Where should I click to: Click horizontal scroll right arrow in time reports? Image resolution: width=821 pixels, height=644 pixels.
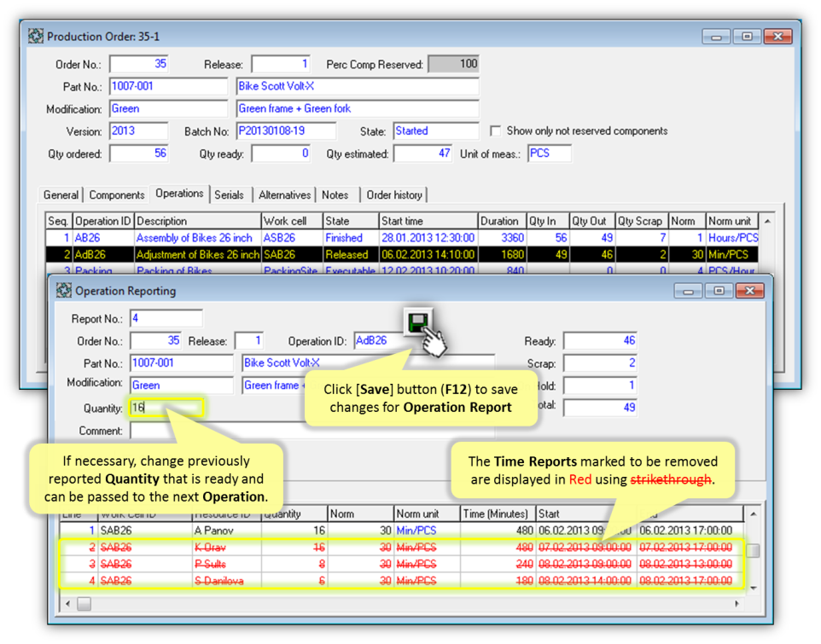tap(737, 604)
